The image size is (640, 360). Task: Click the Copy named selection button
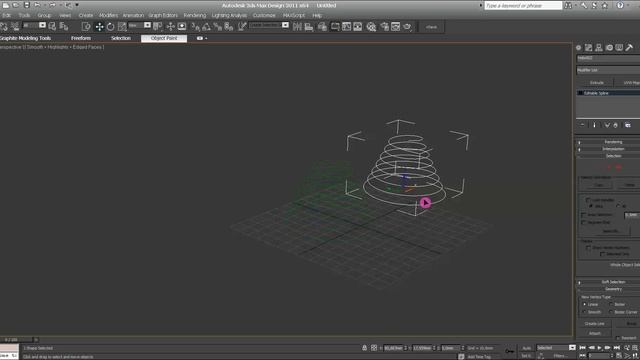coord(598,185)
